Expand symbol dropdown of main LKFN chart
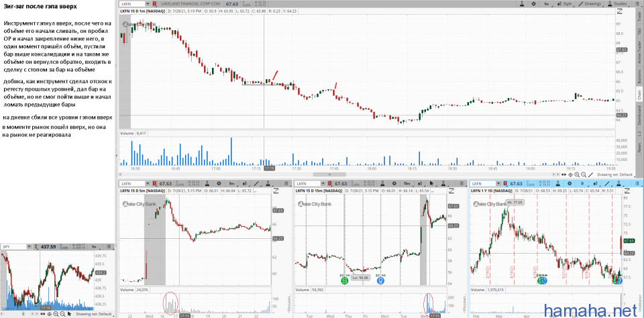 click(x=147, y=4)
